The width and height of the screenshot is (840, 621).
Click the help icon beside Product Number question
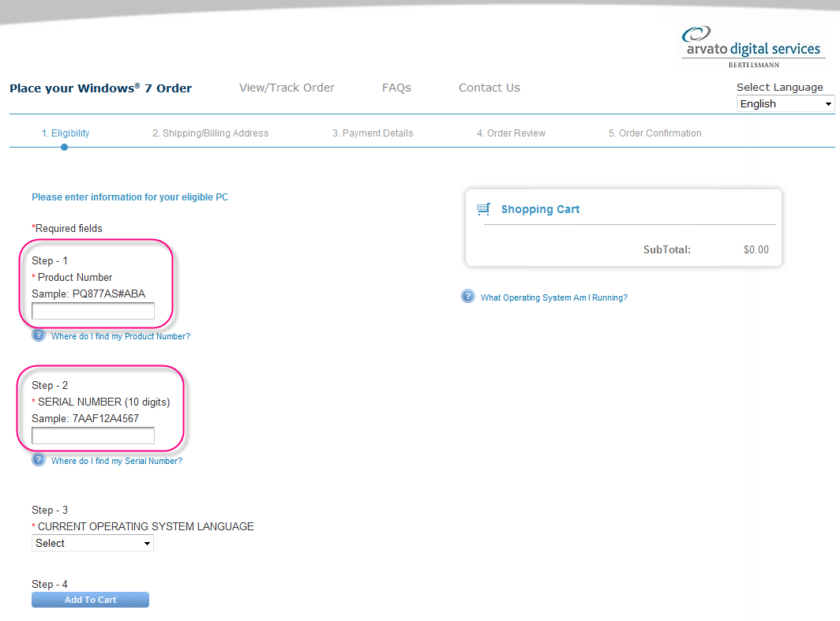point(39,335)
